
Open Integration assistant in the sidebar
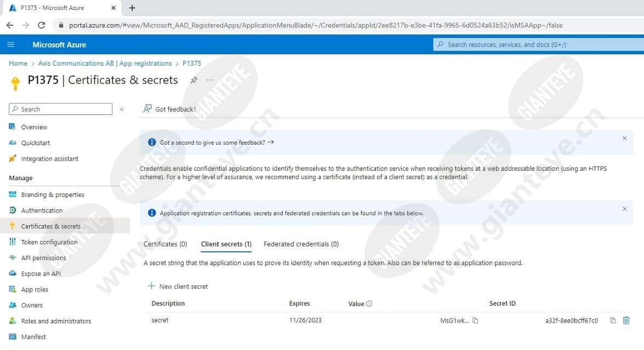click(x=50, y=159)
